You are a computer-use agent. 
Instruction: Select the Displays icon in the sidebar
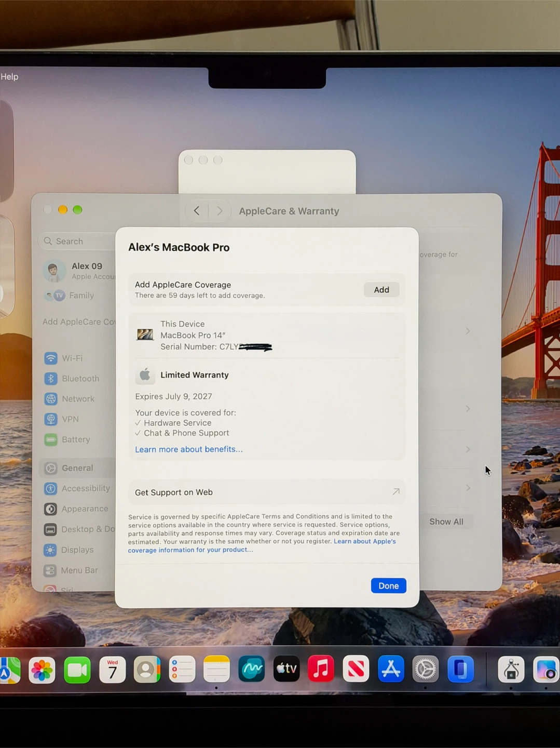coord(50,550)
